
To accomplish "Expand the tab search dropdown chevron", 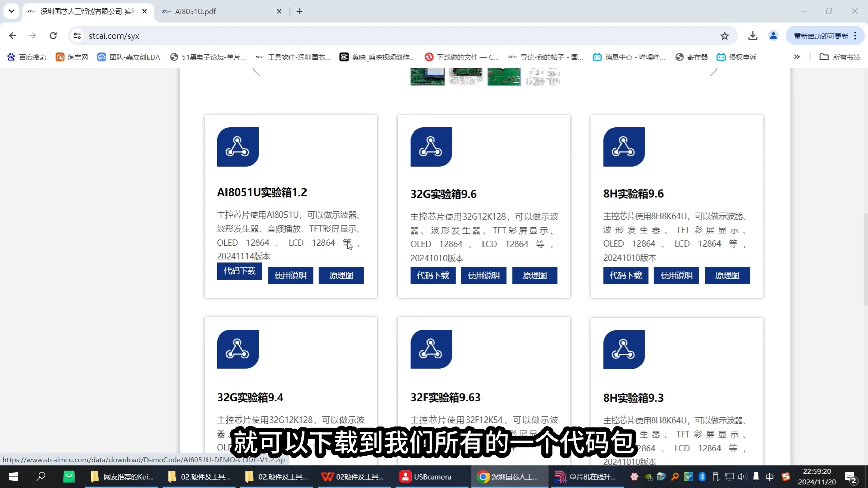I will 11,11.
